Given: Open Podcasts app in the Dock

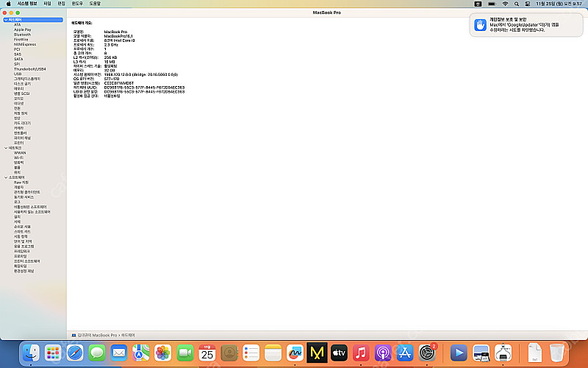Looking at the screenshot, I should (x=383, y=353).
